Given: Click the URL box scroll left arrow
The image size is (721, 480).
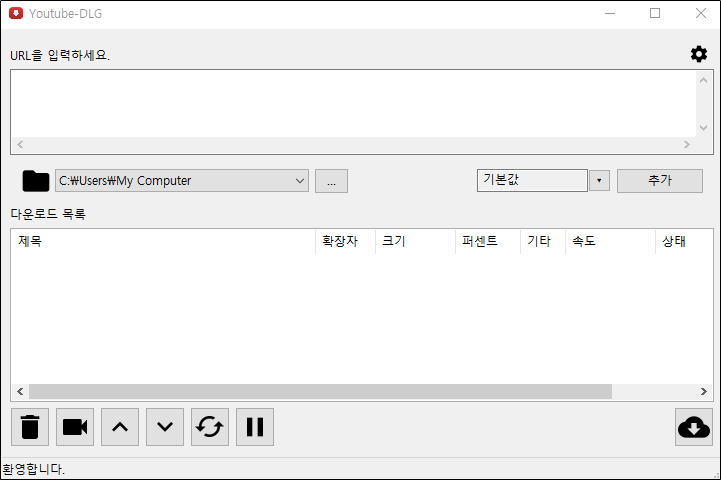Looking at the screenshot, I should coord(20,144).
